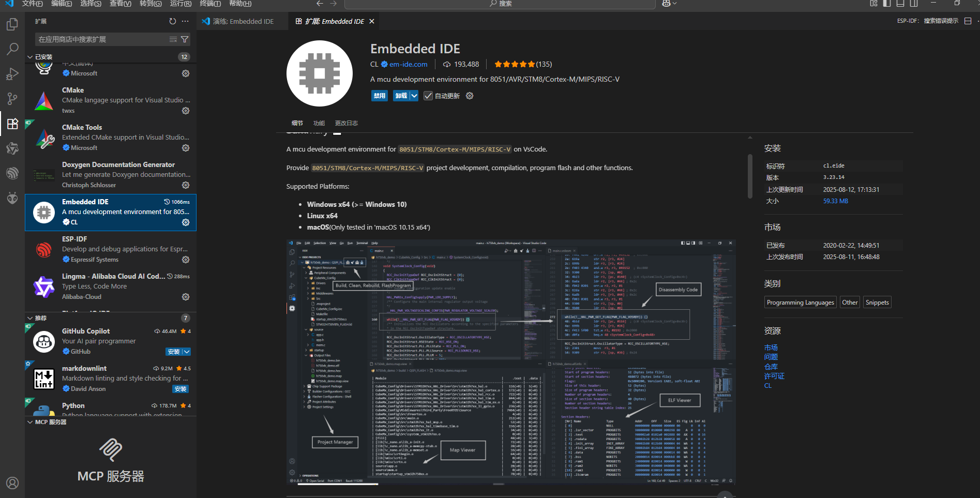Open the manage gear for ESP-IDF extension

(x=186, y=260)
